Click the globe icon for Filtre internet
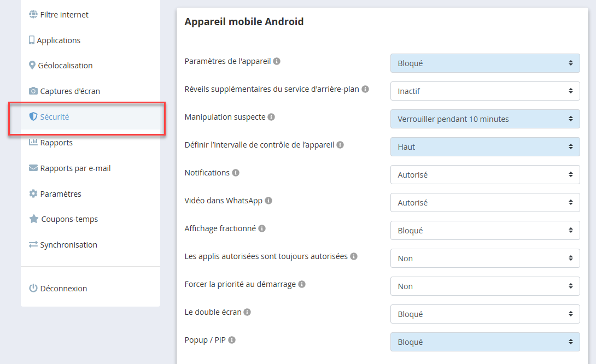 33,15
